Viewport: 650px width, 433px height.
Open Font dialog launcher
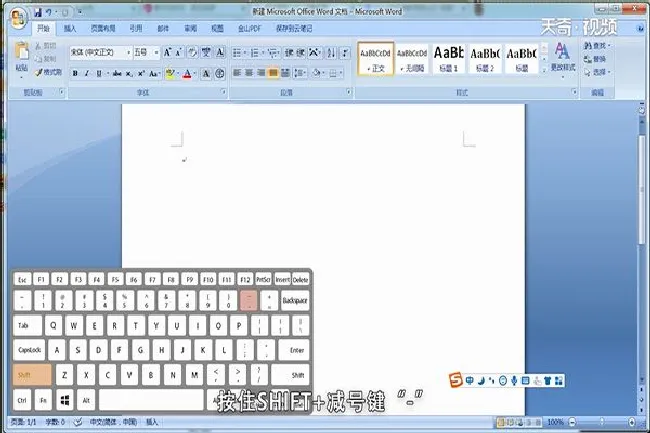[x=223, y=92]
